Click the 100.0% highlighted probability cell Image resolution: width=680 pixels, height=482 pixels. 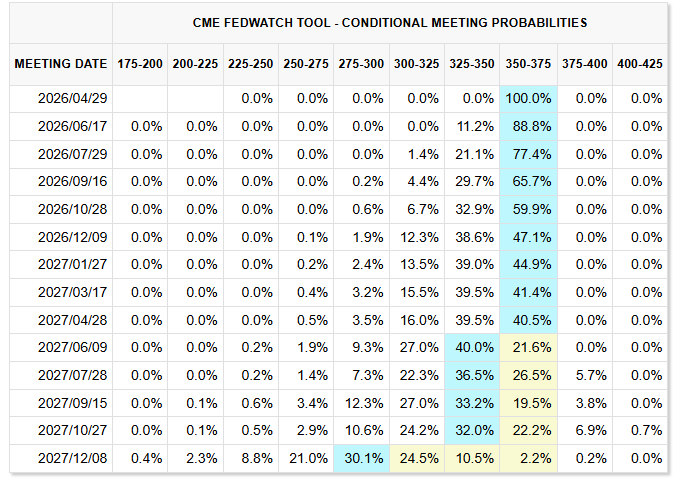coord(528,98)
